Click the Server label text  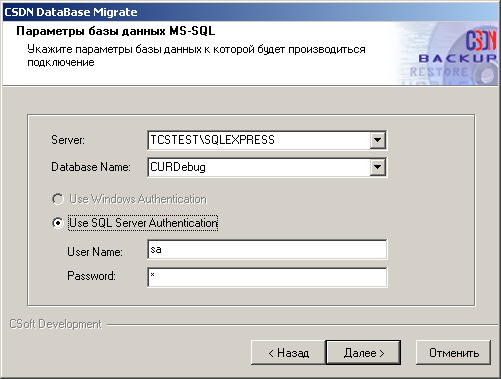click(x=68, y=140)
